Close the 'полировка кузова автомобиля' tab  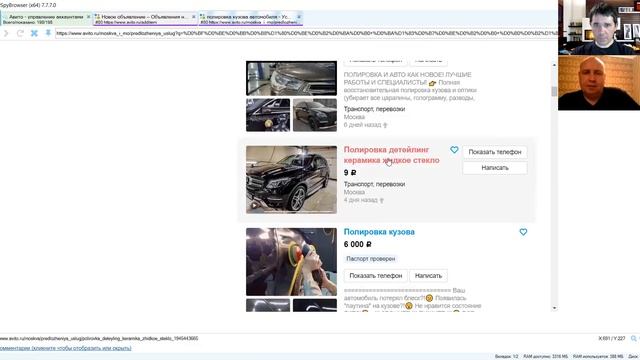(x=299, y=17)
